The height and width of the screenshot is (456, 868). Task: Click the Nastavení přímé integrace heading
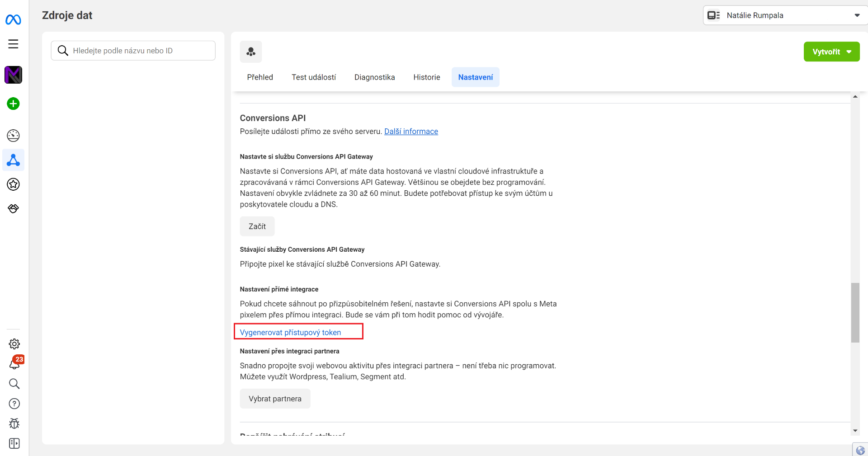[279, 289]
